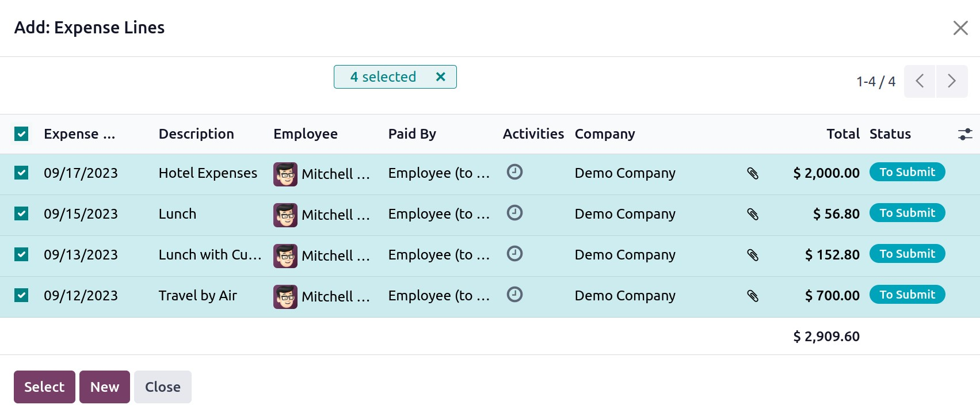The image size is (980, 416).
Task: Go to the previous page of records
Action: [x=920, y=81]
